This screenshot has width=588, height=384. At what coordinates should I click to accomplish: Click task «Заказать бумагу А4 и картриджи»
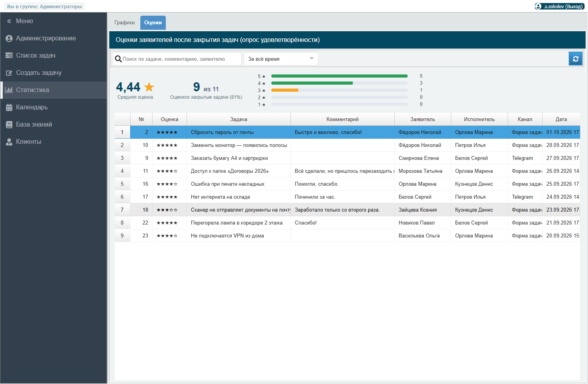pos(229,158)
